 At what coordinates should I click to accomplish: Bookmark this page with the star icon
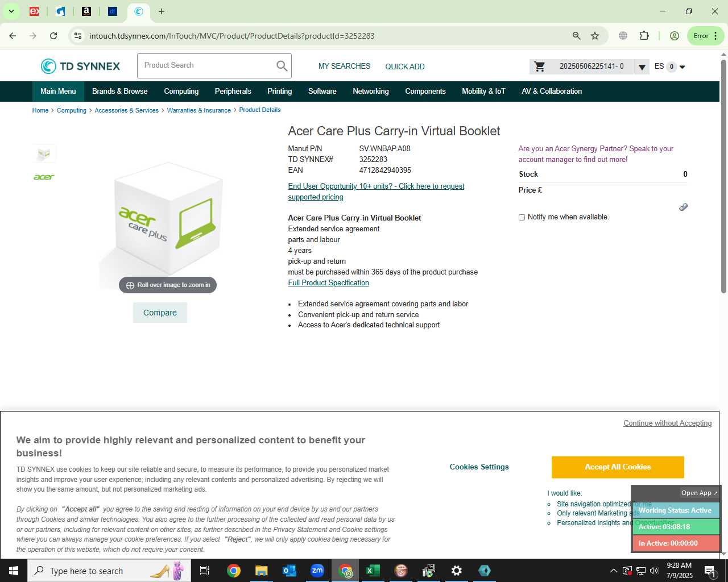pos(595,36)
